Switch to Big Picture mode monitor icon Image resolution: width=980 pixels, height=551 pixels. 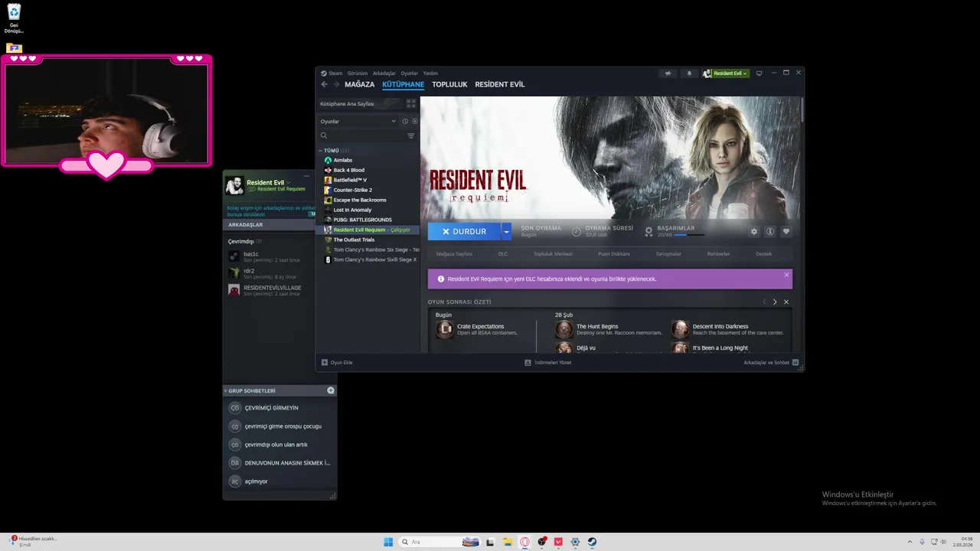click(759, 73)
